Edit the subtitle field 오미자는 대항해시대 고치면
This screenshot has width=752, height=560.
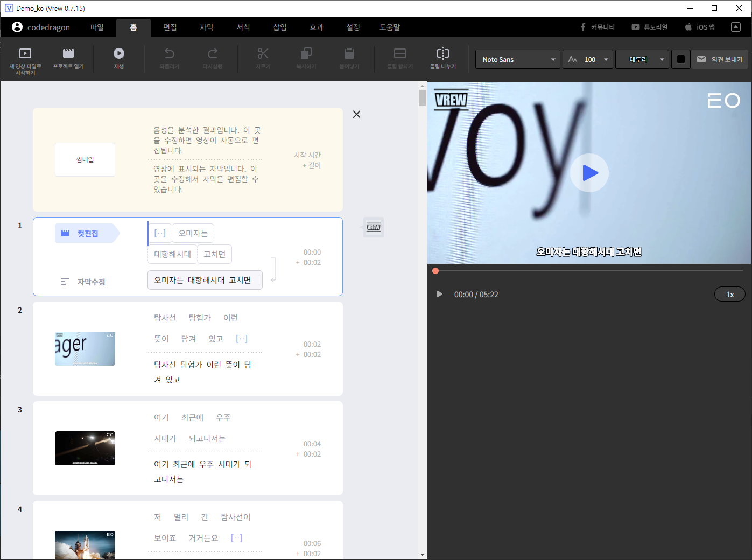(205, 280)
